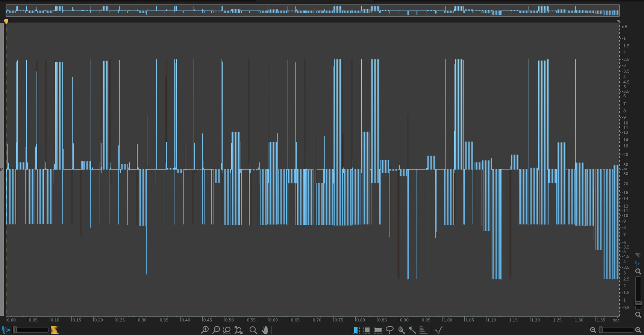Adjust the horizontal time zoom slider
Viewport: 644px width, 335px height.
click(615, 330)
